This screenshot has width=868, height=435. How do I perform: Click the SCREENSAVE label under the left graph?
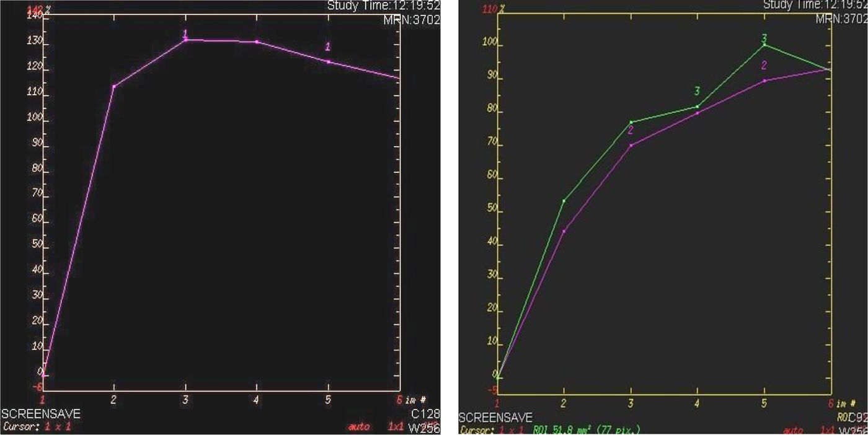[x=41, y=414]
